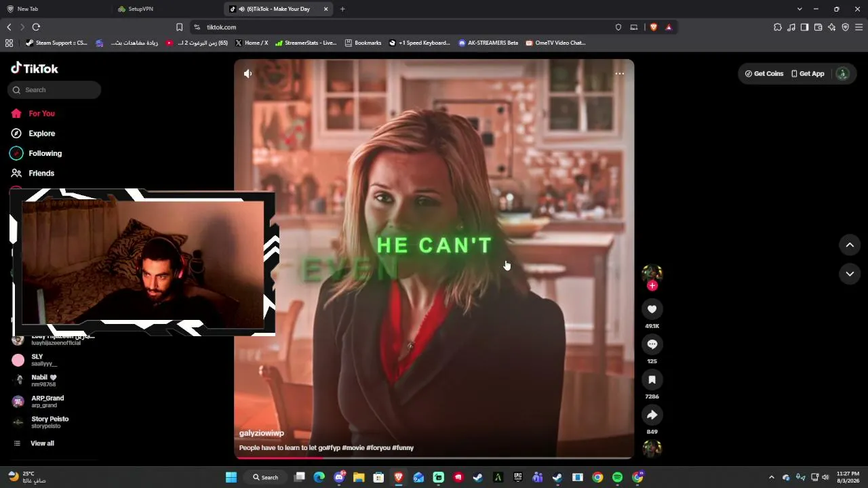Click the video progress bar

point(434,457)
